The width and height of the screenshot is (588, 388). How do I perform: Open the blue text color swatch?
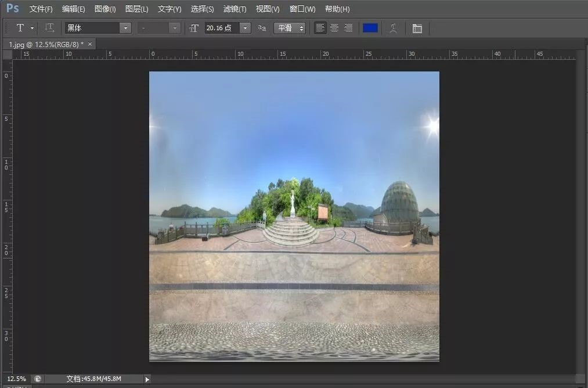click(x=370, y=28)
